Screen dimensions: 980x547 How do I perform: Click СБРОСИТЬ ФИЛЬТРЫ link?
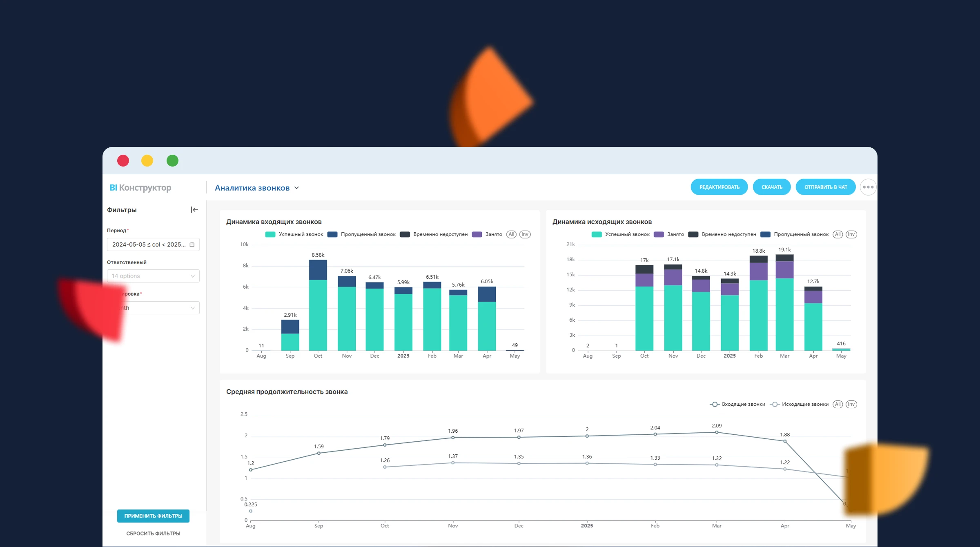(x=153, y=534)
